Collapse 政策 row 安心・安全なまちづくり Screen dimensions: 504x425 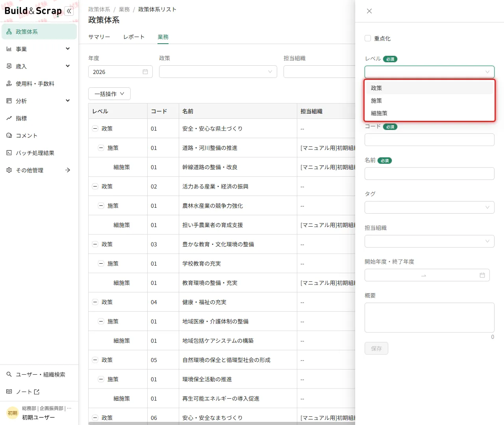tap(95, 418)
